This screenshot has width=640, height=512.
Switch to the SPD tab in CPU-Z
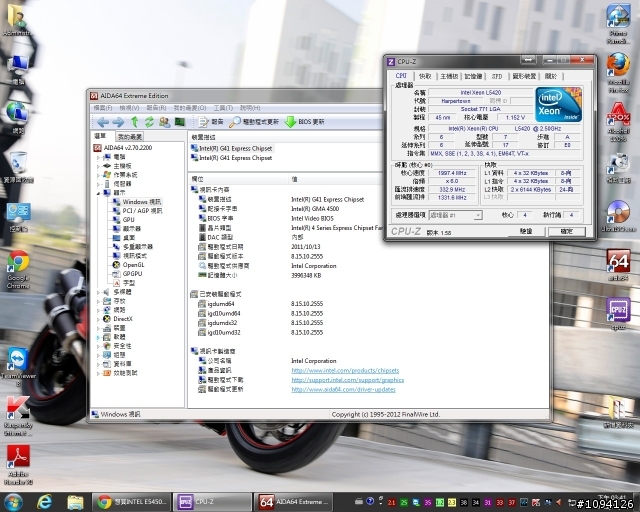pos(497,76)
